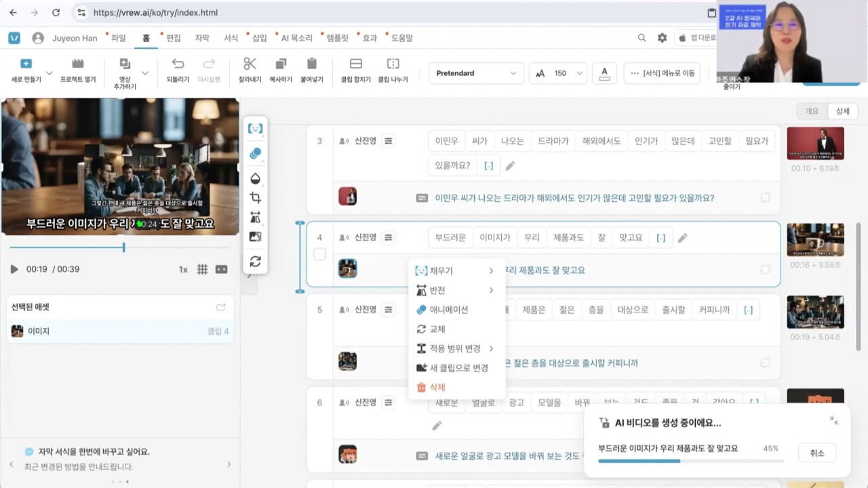Click the 취소 button
The image size is (868, 488).
[x=817, y=453]
